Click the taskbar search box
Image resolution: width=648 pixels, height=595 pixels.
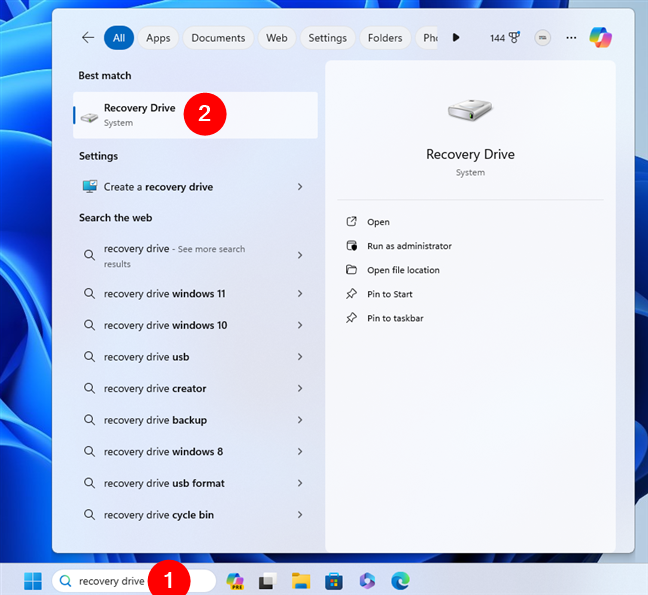click(133, 581)
